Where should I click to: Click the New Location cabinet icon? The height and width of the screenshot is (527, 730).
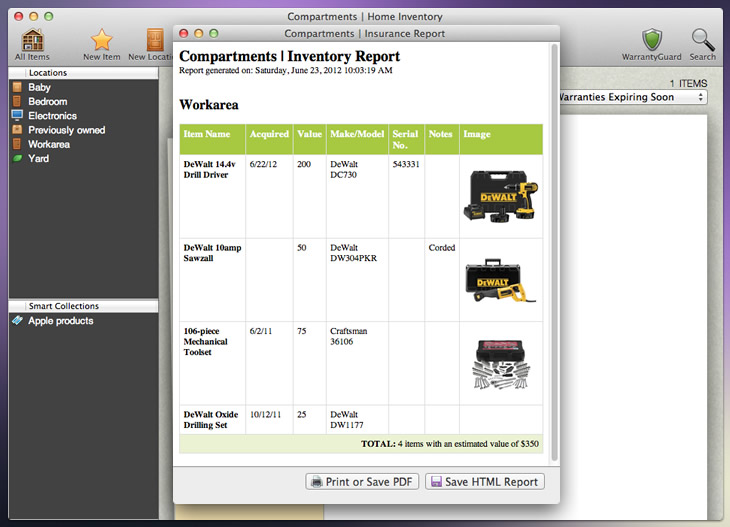[x=155, y=40]
